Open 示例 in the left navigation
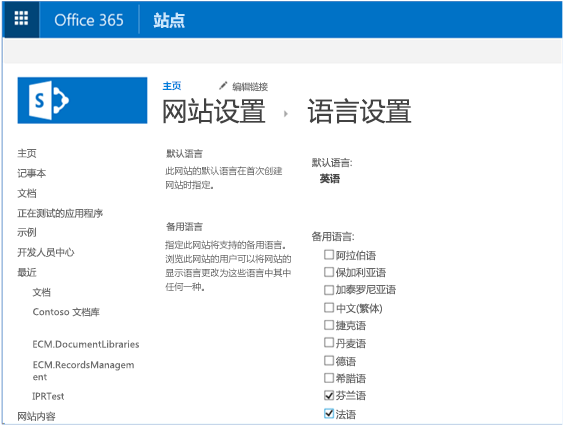 [x=27, y=232]
